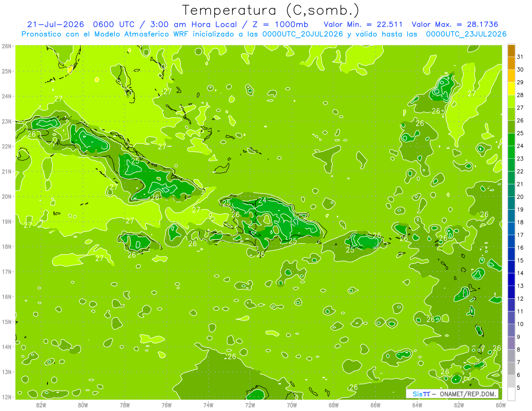The width and height of the screenshot is (532, 411).
Task: Click the 24N latitude axis label
Action: coord(7,96)
